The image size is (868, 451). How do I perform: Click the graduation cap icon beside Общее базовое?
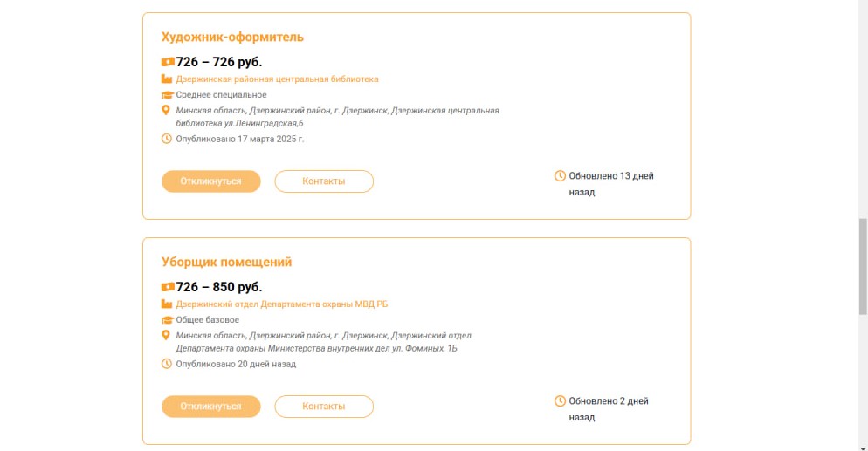[167, 320]
